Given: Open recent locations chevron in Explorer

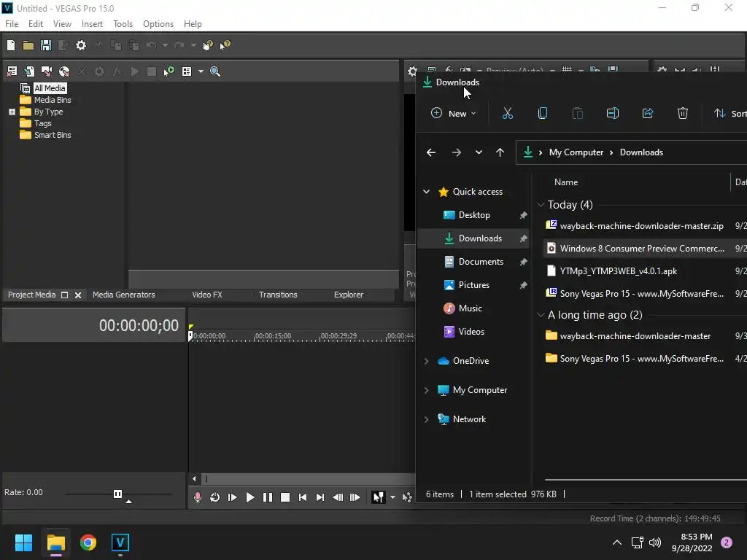Looking at the screenshot, I should pyautogui.click(x=479, y=152).
